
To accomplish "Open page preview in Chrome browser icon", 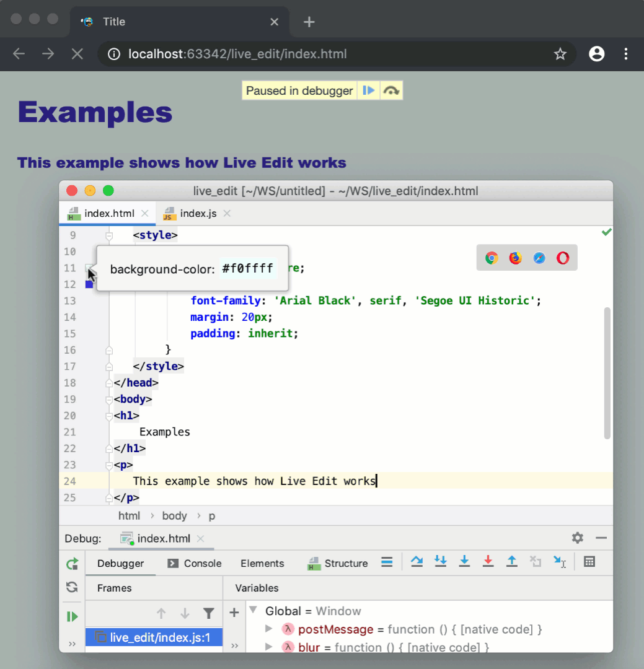I will pyautogui.click(x=491, y=258).
